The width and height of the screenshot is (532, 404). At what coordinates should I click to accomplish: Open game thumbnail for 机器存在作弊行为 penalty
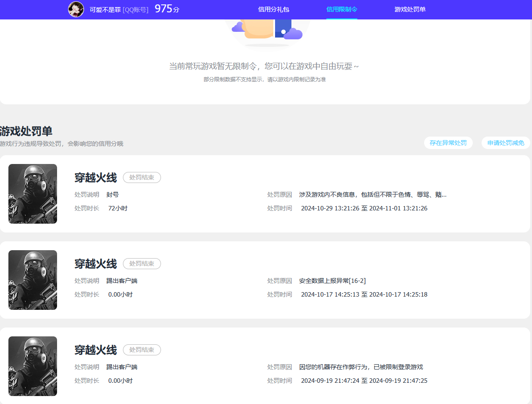coord(33,366)
